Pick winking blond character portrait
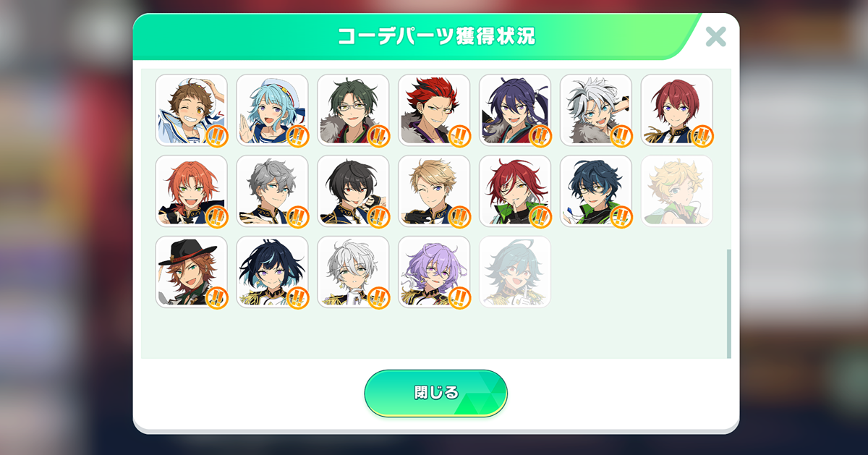This screenshot has width=868, height=455. (x=434, y=191)
